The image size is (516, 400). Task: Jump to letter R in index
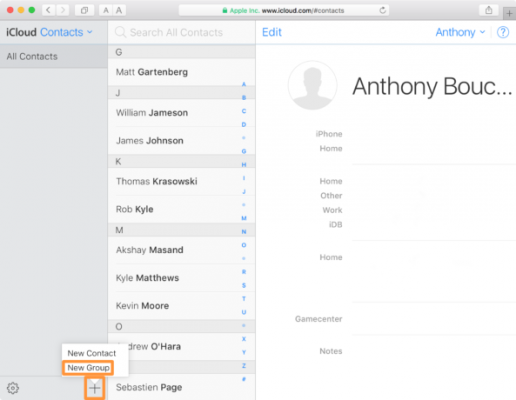click(244, 272)
